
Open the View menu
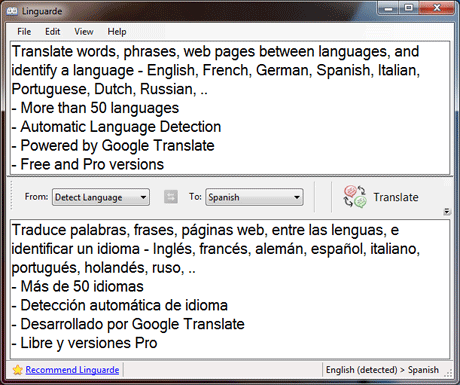click(84, 32)
